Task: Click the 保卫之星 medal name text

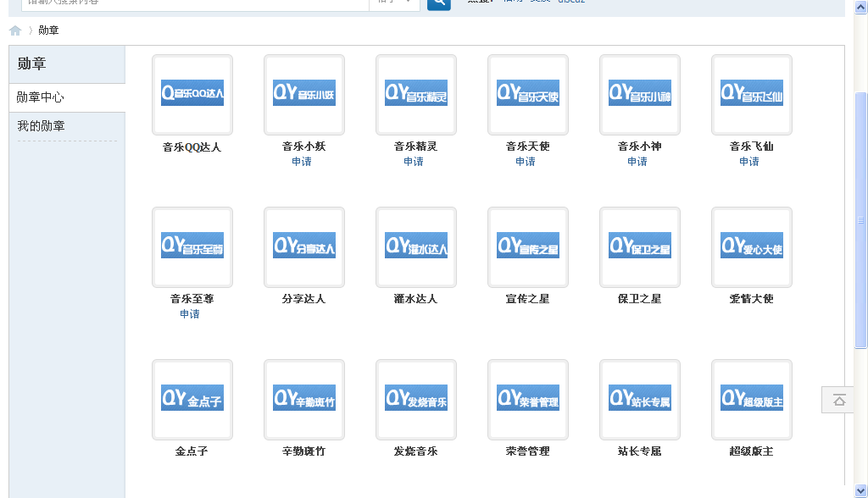Action: 639,299
